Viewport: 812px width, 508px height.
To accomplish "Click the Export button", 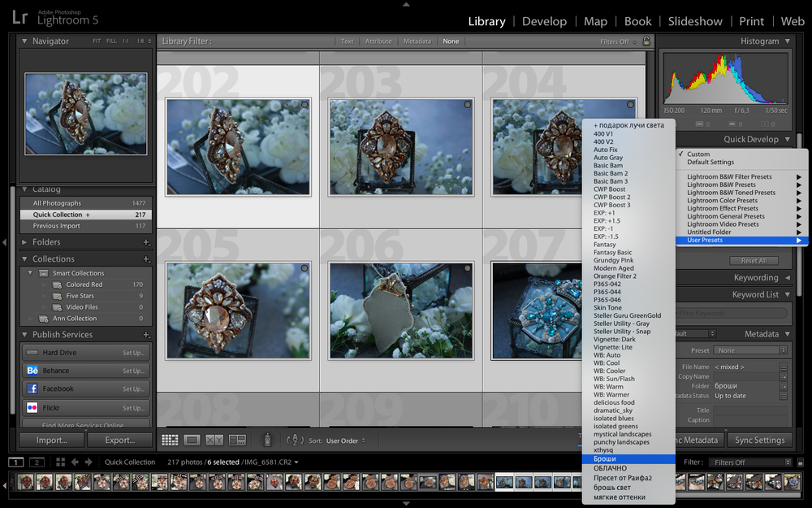I will 120,440.
